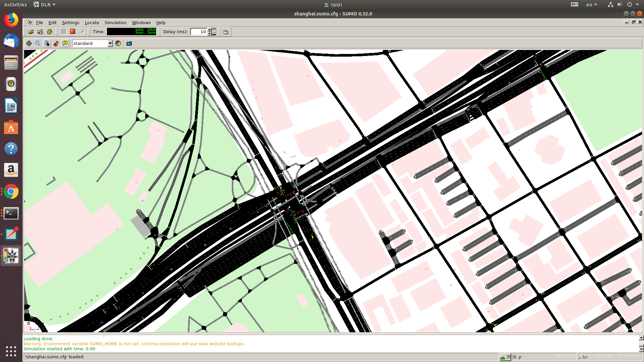
Task: Click the Step simulation button
Action: pyautogui.click(x=82, y=32)
